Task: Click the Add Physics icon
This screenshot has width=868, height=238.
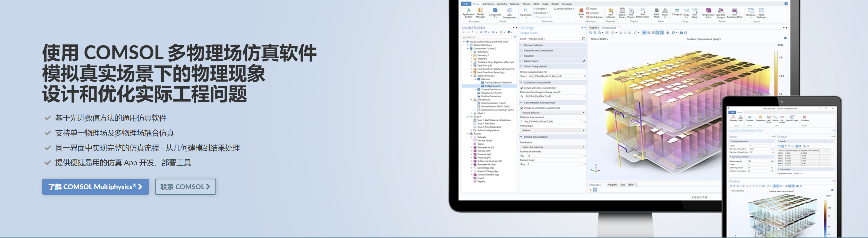Action: point(631,13)
